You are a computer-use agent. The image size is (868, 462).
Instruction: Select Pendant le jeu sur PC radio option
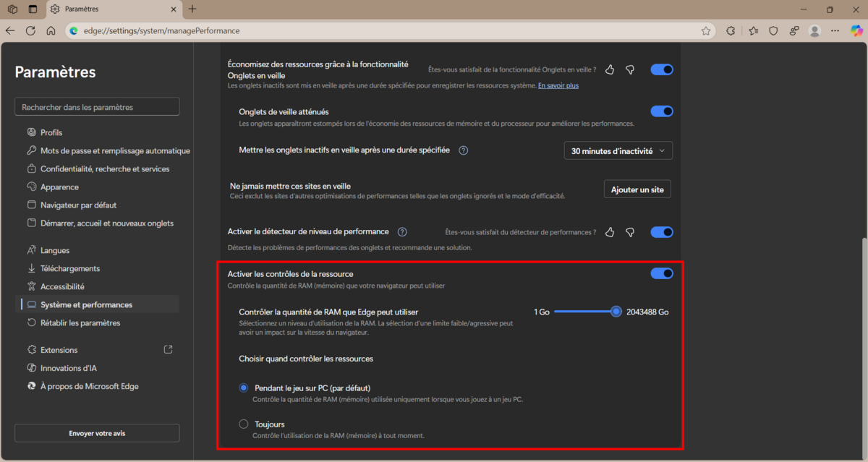(244, 388)
